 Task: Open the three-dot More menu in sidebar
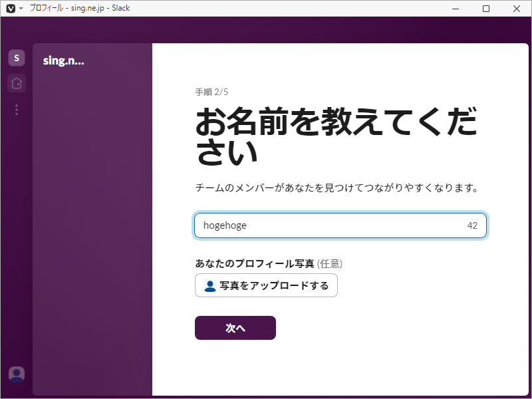[16, 110]
